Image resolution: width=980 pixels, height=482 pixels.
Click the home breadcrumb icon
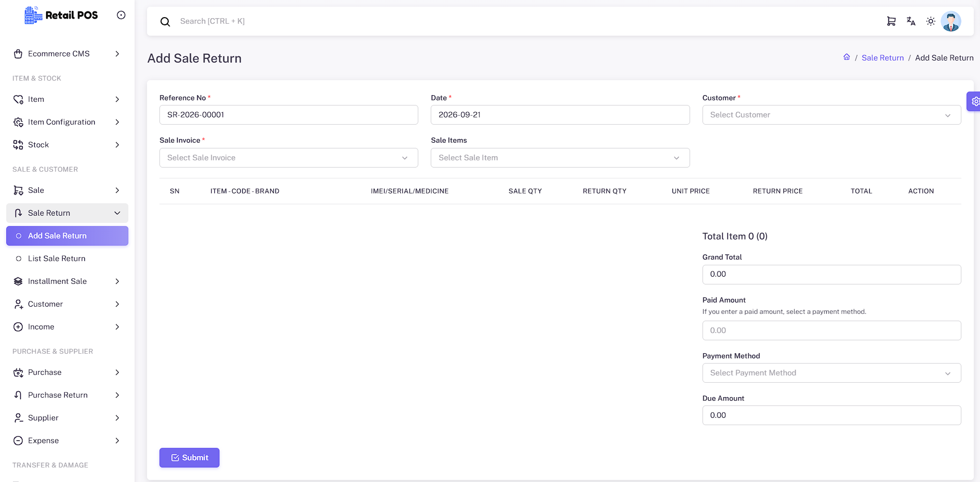click(x=846, y=57)
